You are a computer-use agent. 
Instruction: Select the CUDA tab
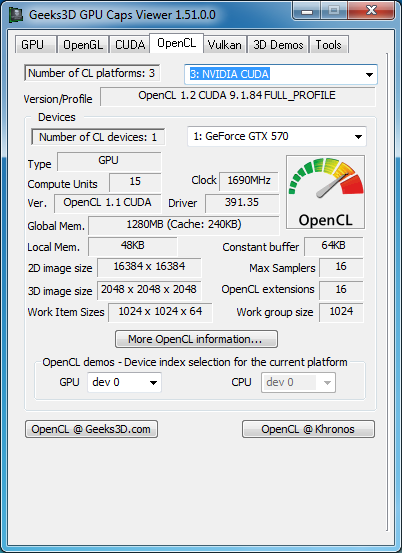(129, 45)
